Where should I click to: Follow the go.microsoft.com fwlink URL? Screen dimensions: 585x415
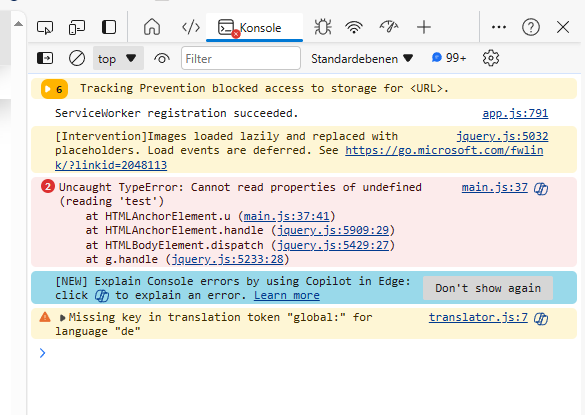pyautogui.click(x=444, y=150)
